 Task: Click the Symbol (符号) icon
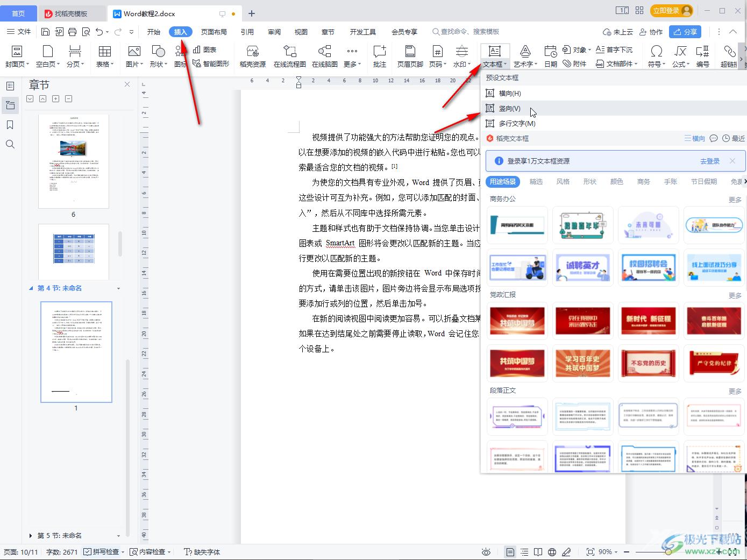point(656,56)
